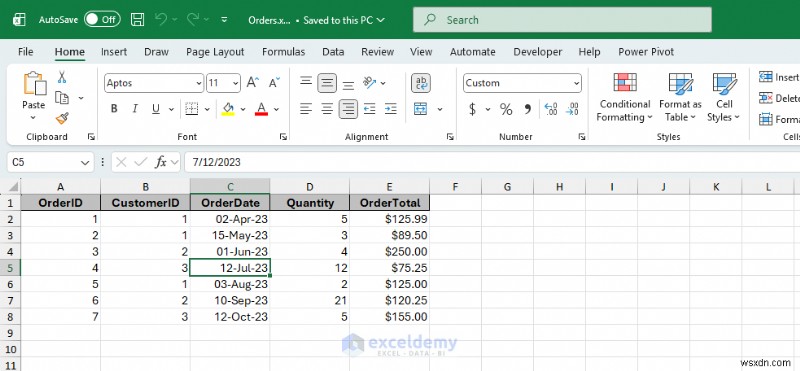
Task: Increase the cell indent
Action: click(391, 109)
